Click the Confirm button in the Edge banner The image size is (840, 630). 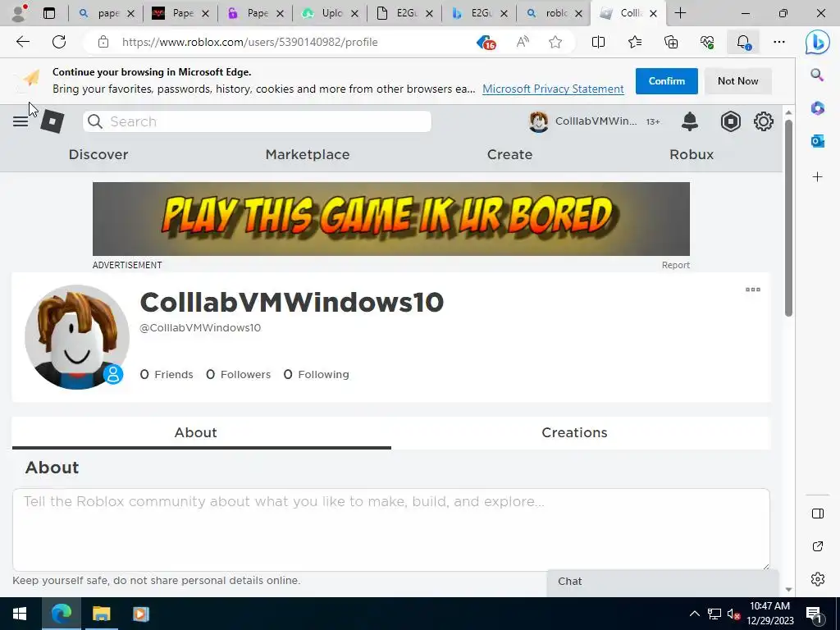pyautogui.click(x=666, y=81)
